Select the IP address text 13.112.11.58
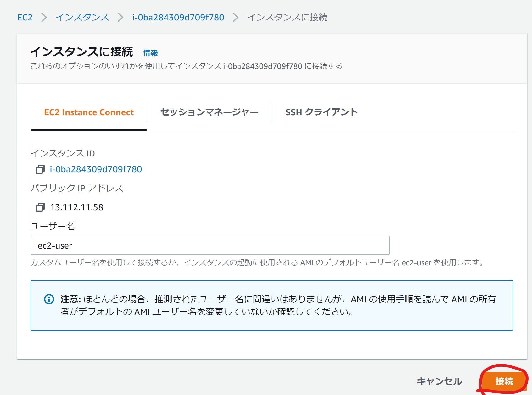Screen dimensions: 532x395 (x=77, y=207)
